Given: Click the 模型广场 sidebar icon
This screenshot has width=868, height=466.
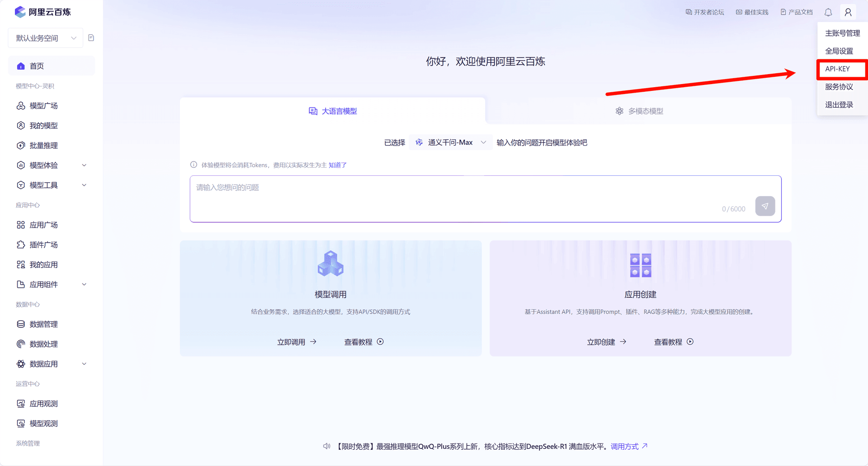Looking at the screenshot, I should 21,106.
